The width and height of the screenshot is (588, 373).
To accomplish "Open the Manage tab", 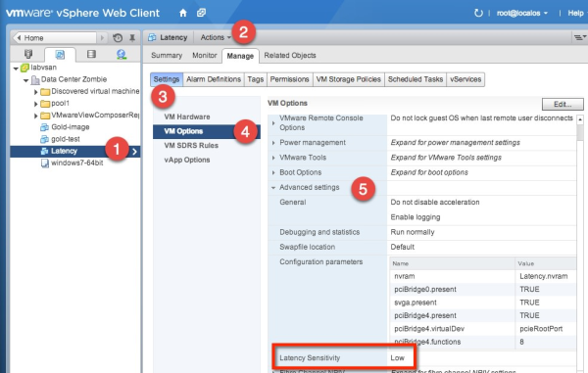I will click(240, 56).
